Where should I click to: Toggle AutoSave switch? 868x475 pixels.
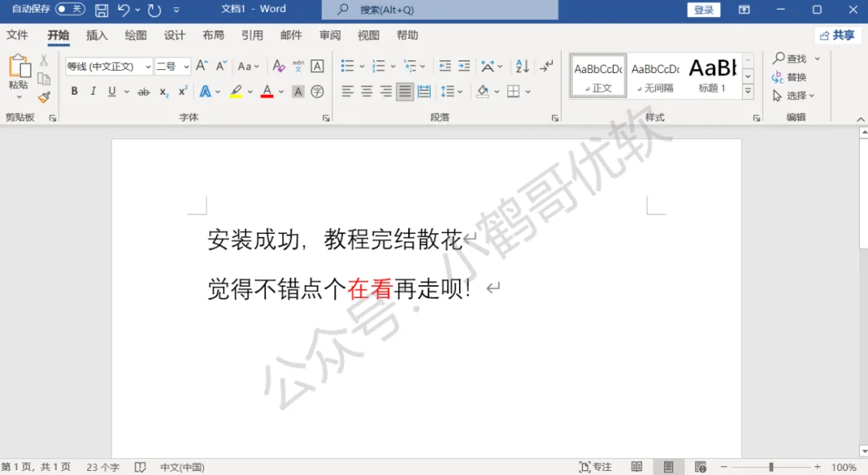(x=70, y=9)
